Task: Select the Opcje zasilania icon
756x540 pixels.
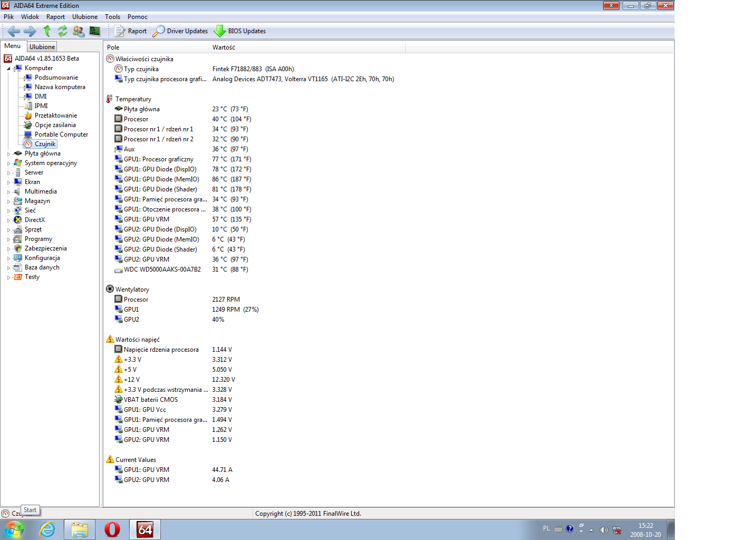Action: click(x=28, y=125)
